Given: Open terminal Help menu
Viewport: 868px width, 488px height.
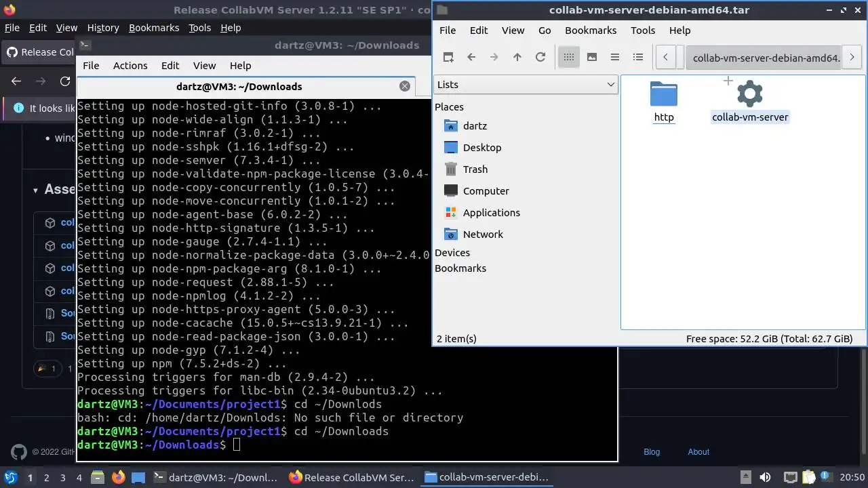Looking at the screenshot, I should click(240, 66).
